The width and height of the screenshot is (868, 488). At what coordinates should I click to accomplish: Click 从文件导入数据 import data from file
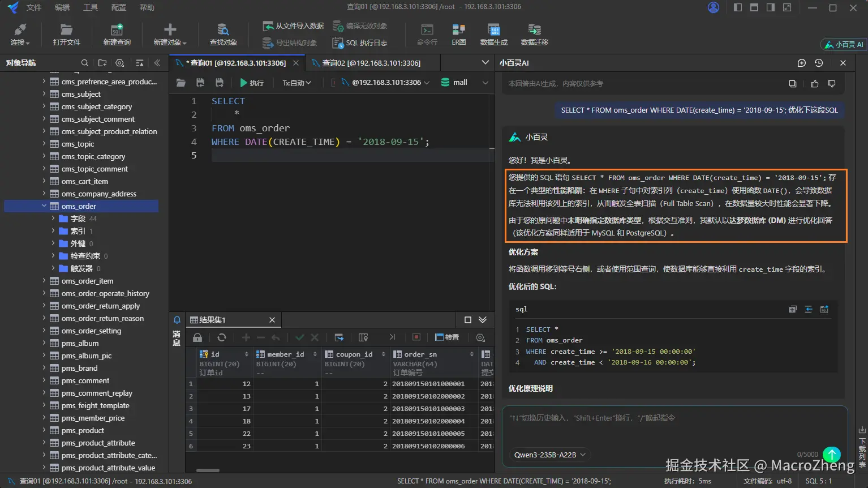click(x=293, y=26)
